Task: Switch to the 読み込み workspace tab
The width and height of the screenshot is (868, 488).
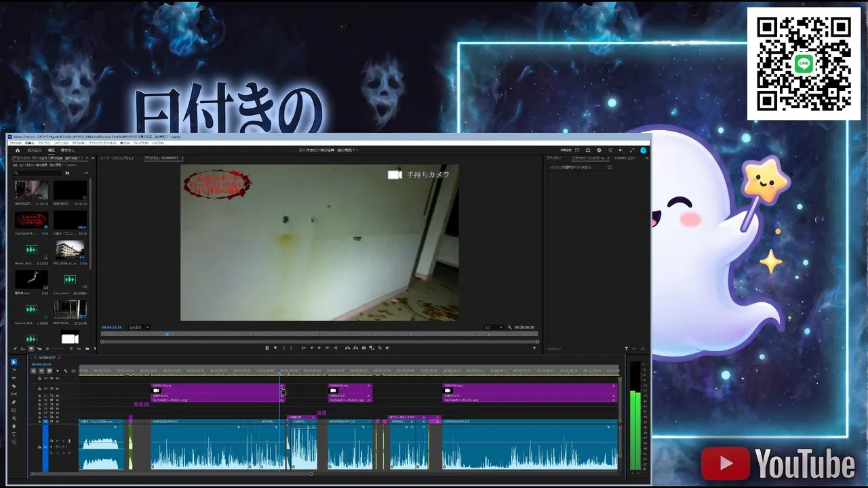Action: pos(34,150)
